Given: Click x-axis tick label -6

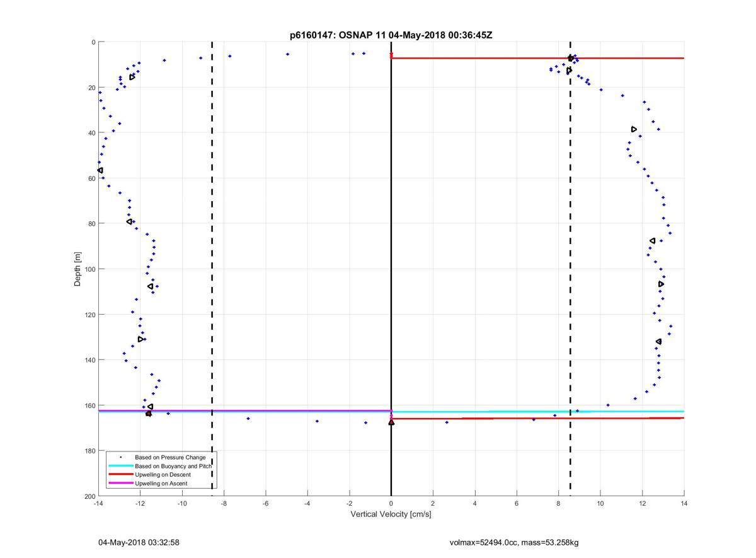Looking at the screenshot, I should tap(265, 504).
